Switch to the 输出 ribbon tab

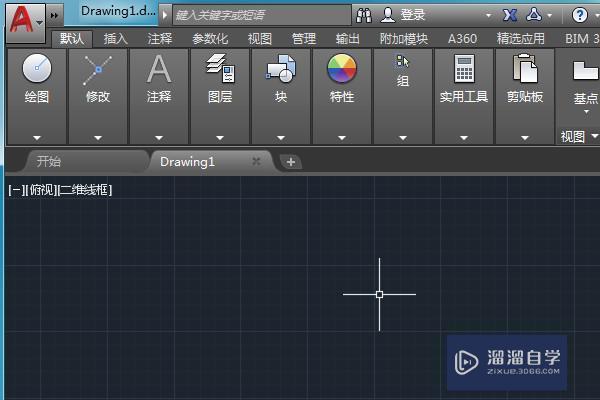coord(348,39)
